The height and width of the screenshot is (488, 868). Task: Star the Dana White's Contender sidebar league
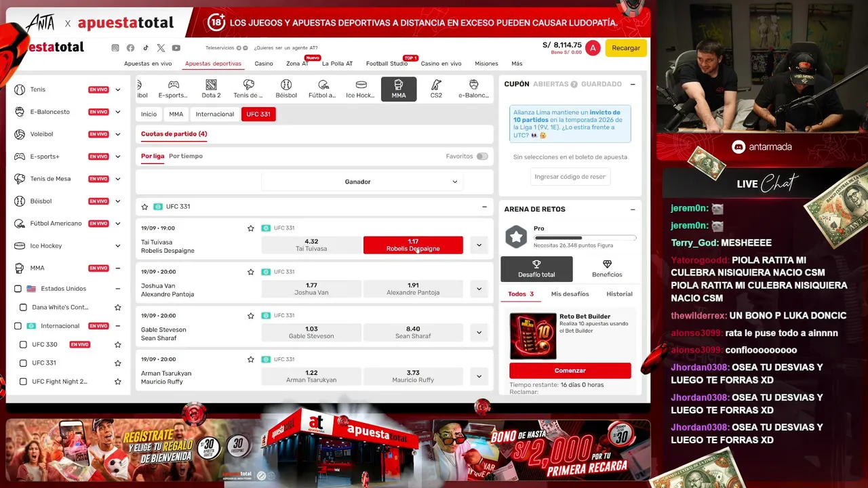118,308
